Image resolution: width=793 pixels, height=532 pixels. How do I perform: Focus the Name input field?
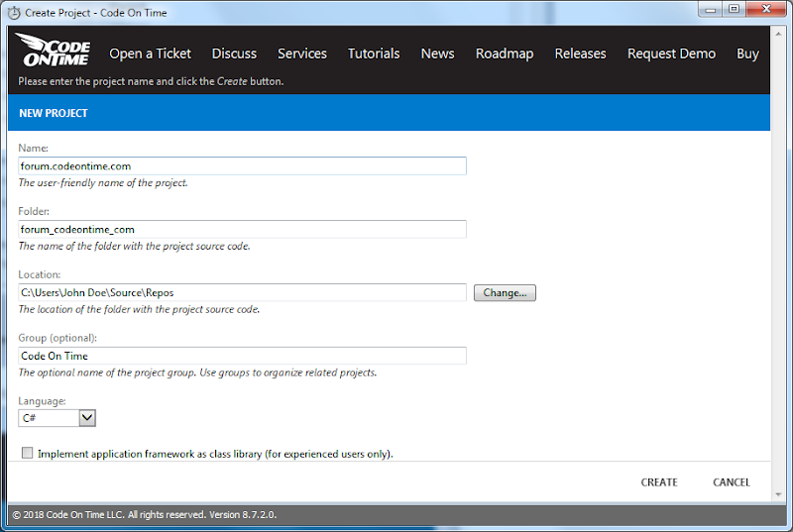(x=242, y=165)
